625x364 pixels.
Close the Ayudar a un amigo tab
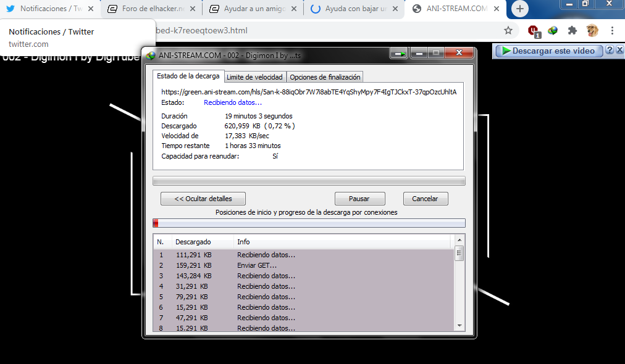294,9
